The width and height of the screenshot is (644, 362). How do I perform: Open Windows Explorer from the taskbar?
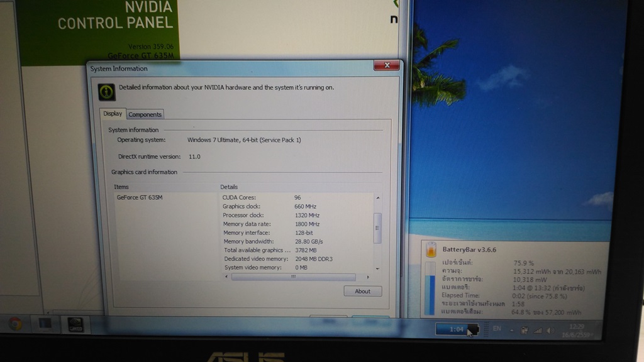click(x=45, y=324)
